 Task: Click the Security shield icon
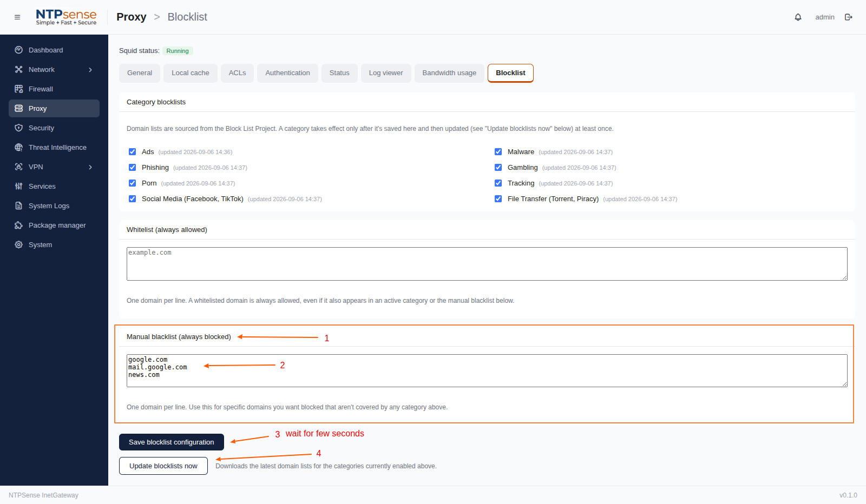point(18,128)
